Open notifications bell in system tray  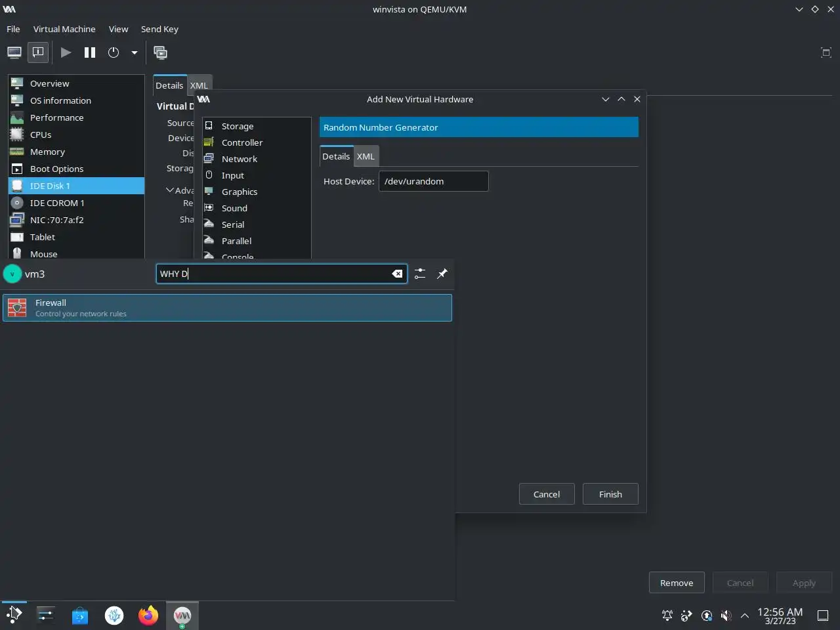667,616
